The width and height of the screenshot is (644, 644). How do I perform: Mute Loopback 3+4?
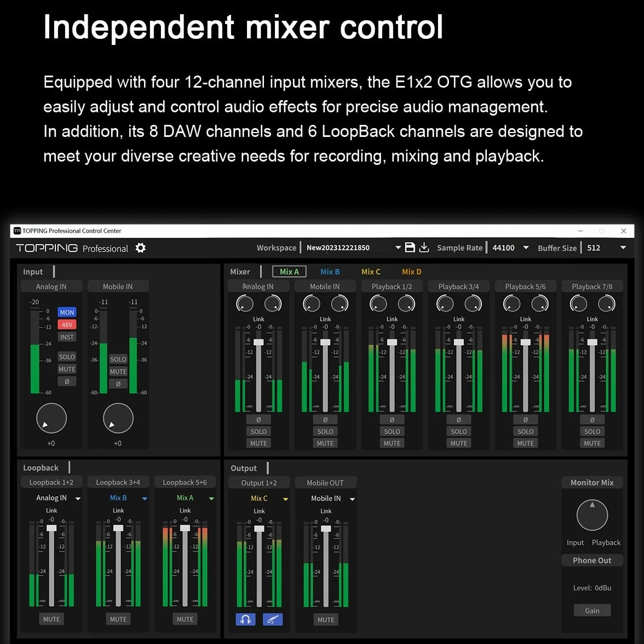point(118,619)
